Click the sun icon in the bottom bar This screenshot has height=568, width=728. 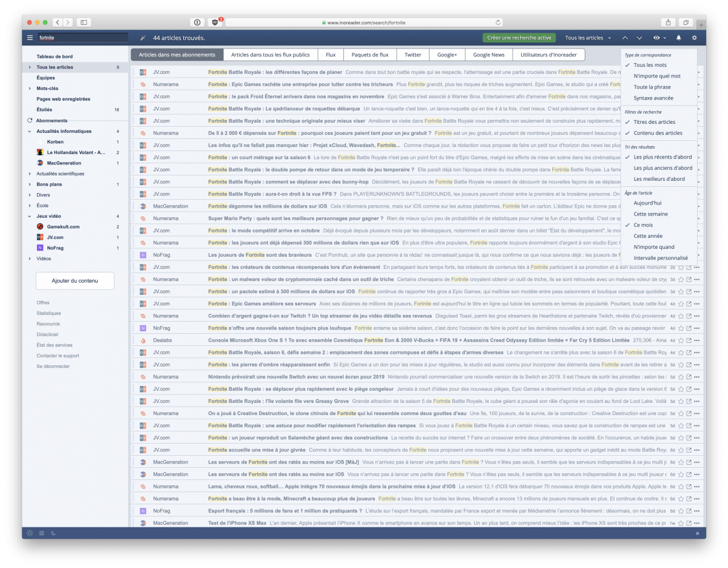tap(30, 533)
